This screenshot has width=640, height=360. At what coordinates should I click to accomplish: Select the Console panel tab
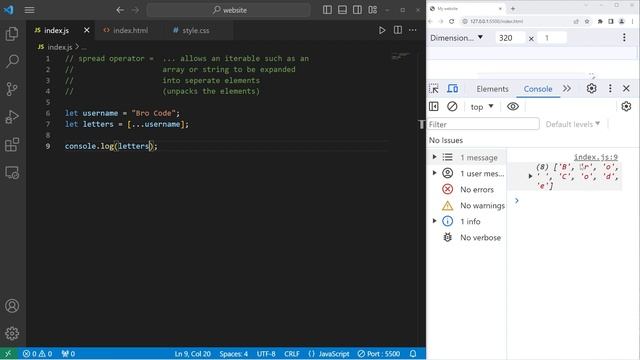tap(538, 89)
